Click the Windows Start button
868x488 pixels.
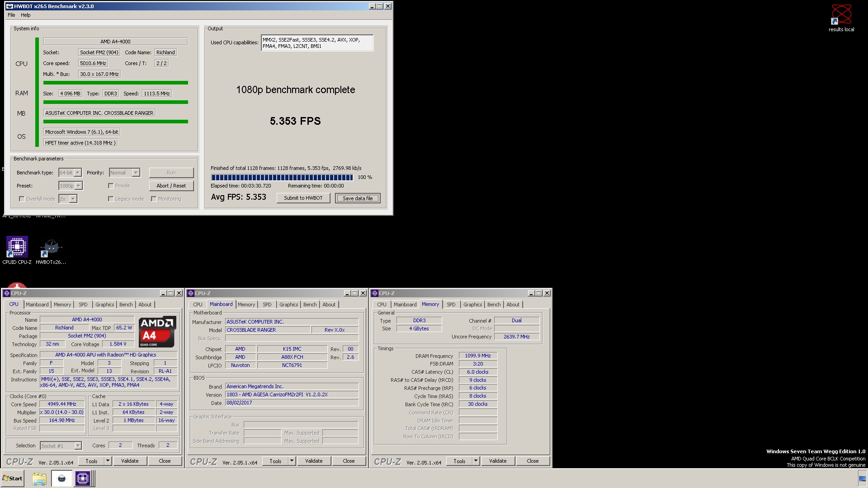13,479
